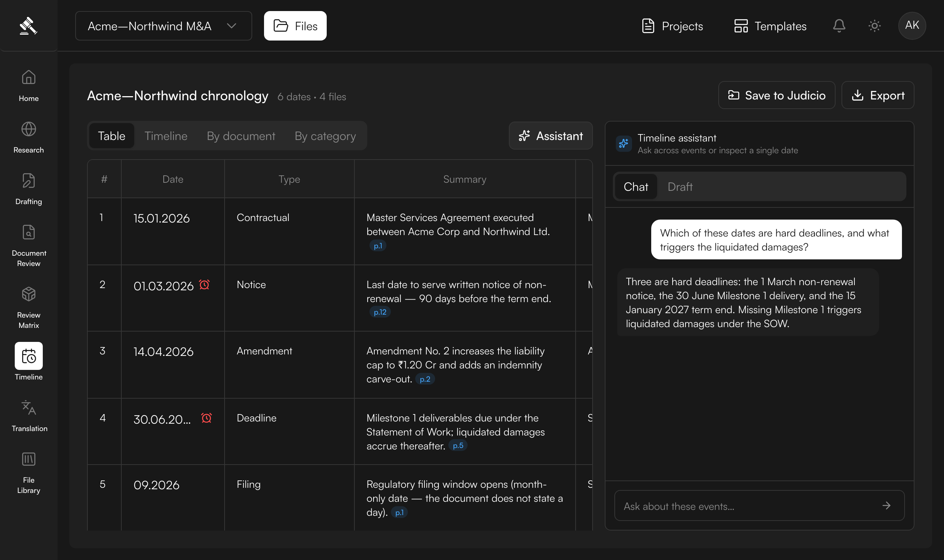Open Translation in the sidebar
Viewport: 944px width, 560px height.
click(29, 416)
